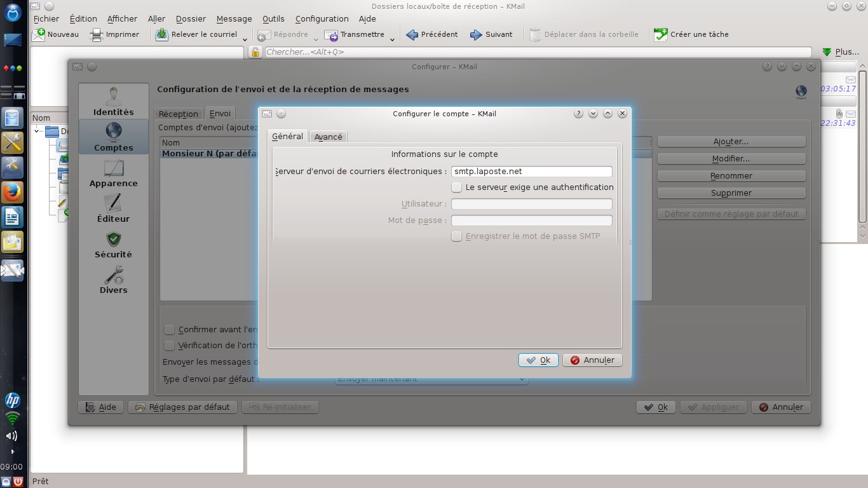Click Réglages par défaut button
The width and height of the screenshot is (868, 488).
coord(182,407)
